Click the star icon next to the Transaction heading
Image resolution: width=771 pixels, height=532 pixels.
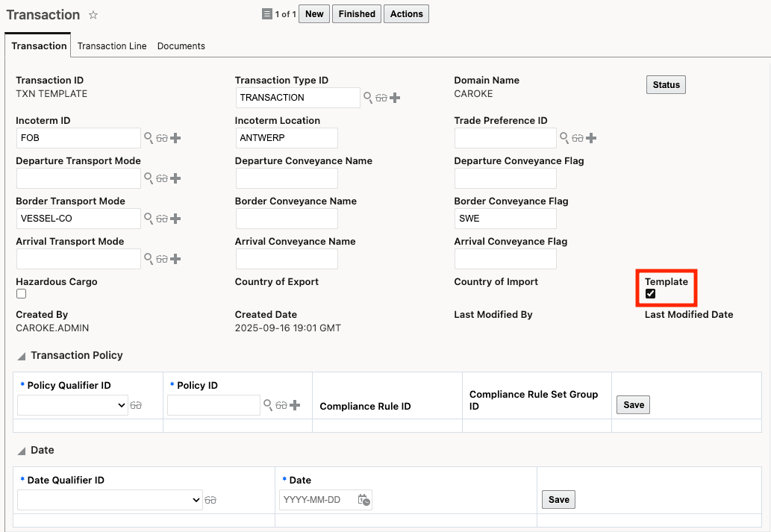(x=93, y=14)
